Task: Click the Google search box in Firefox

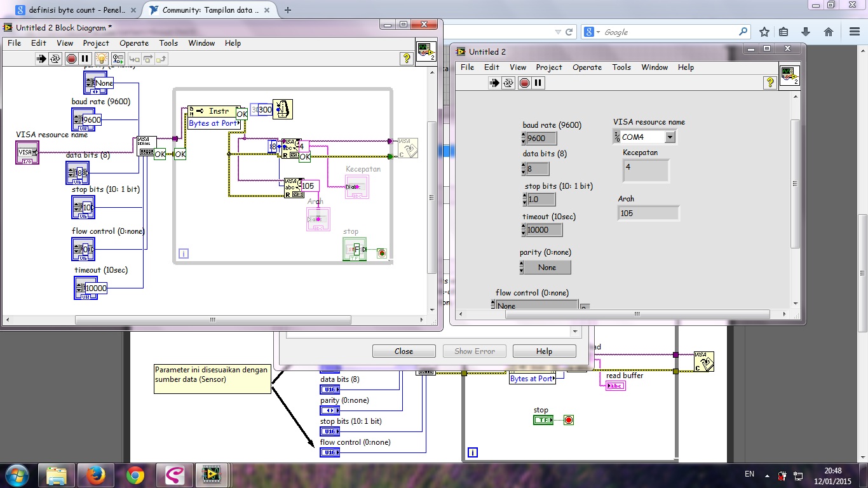Action: [667, 32]
